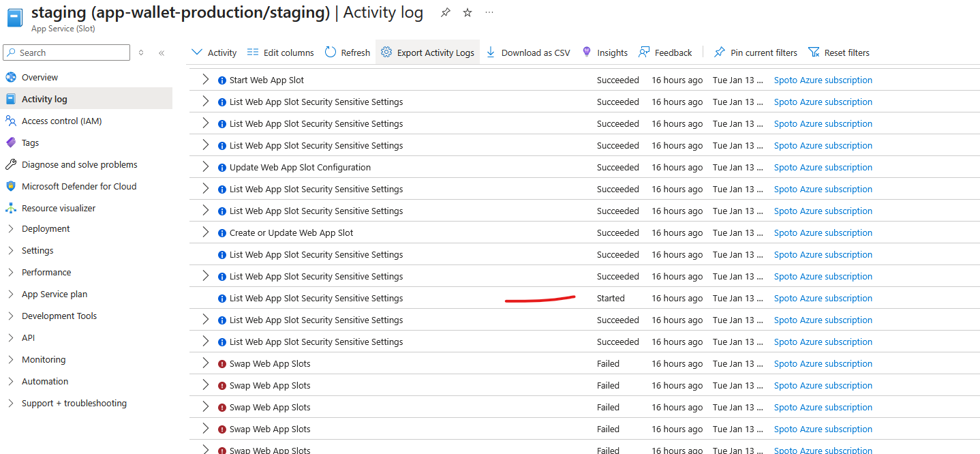This screenshot has width=980, height=454.
Task: Click the Microsoft Defender for Cloud shield icon
Action: coord(10,186)
